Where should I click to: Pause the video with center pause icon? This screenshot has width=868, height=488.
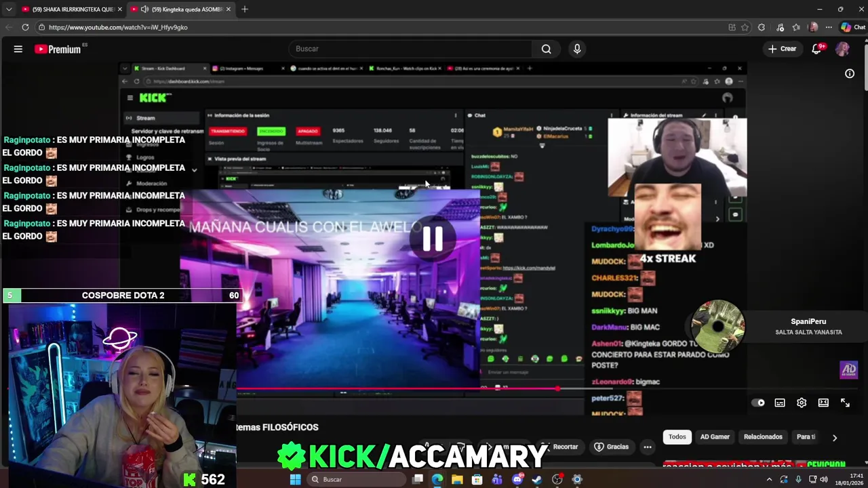(433, 239)
